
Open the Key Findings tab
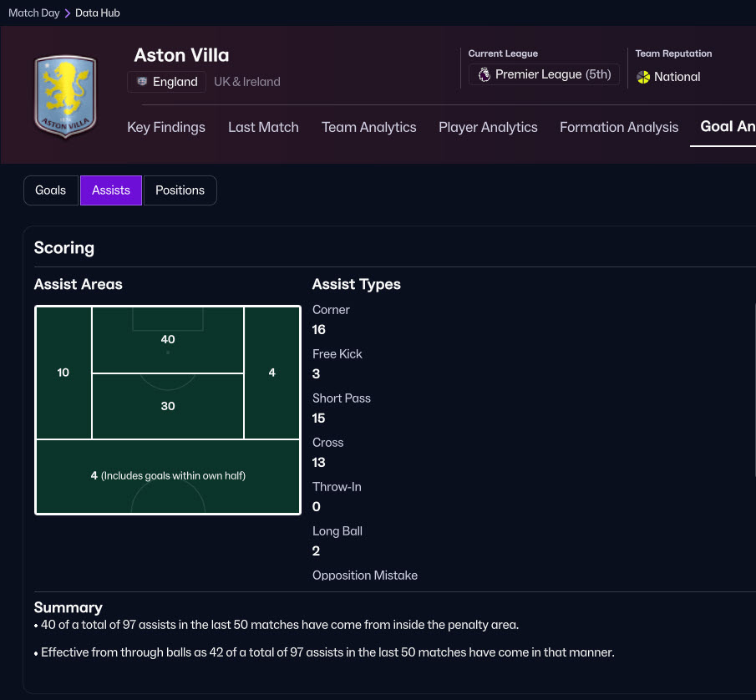coord(166,128)
